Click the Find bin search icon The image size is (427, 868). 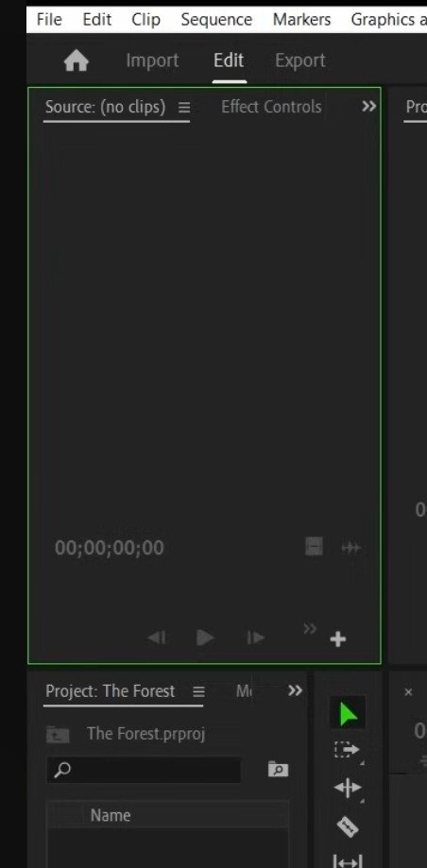coord(278,769)
